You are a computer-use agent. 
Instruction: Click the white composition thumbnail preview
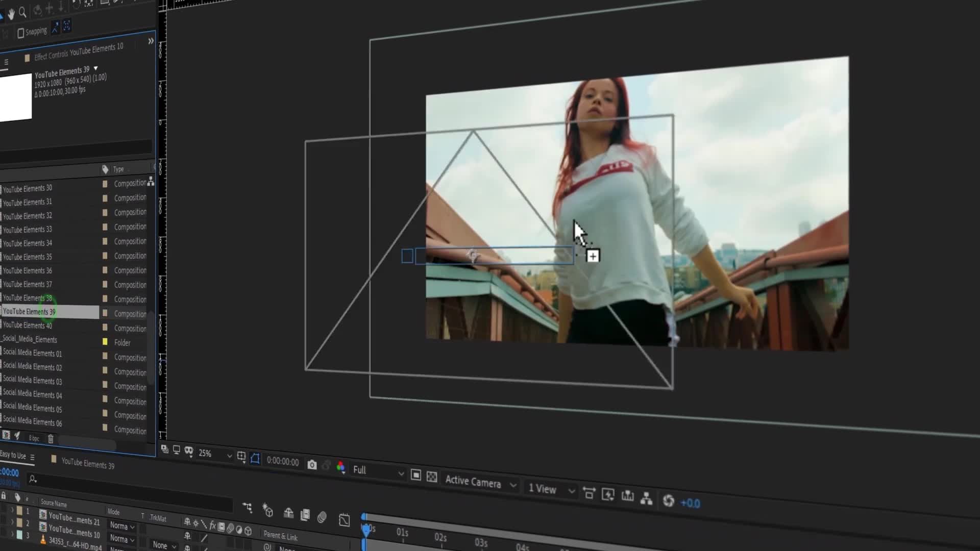pos(15,97)
